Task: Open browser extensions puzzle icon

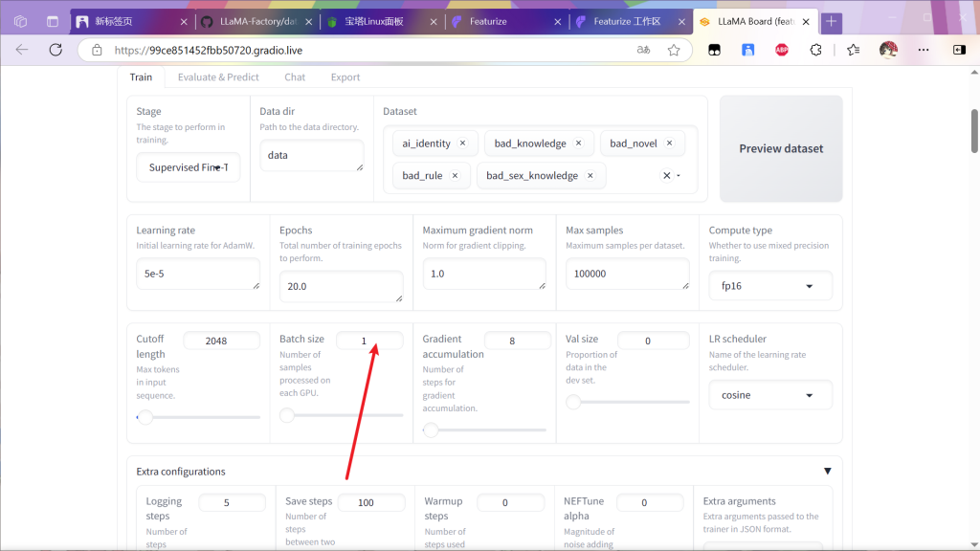Action: pos(815,50)
